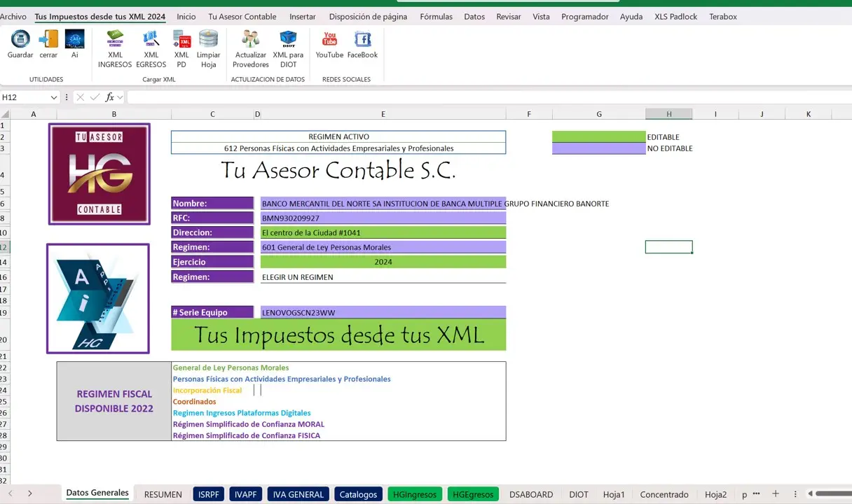Click the AI HG logo image
This screenshot has width=852, height=504.
[x=98, y=298]
